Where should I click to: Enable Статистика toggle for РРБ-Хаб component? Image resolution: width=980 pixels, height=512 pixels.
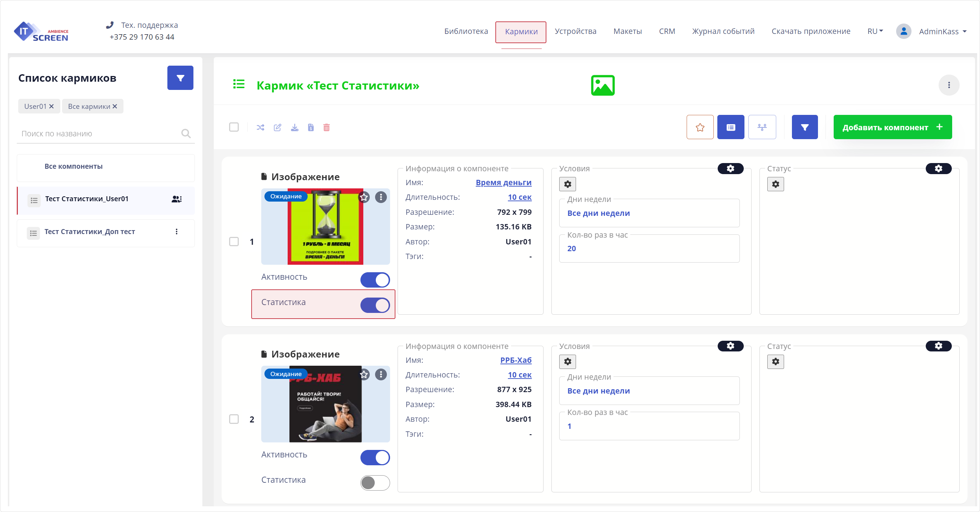(x=375, y=483)
